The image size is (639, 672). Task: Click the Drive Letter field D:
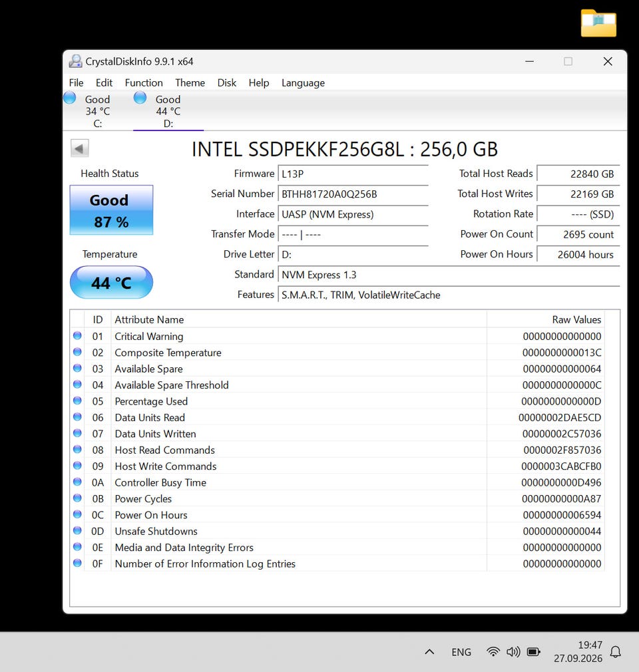[353, 254]
